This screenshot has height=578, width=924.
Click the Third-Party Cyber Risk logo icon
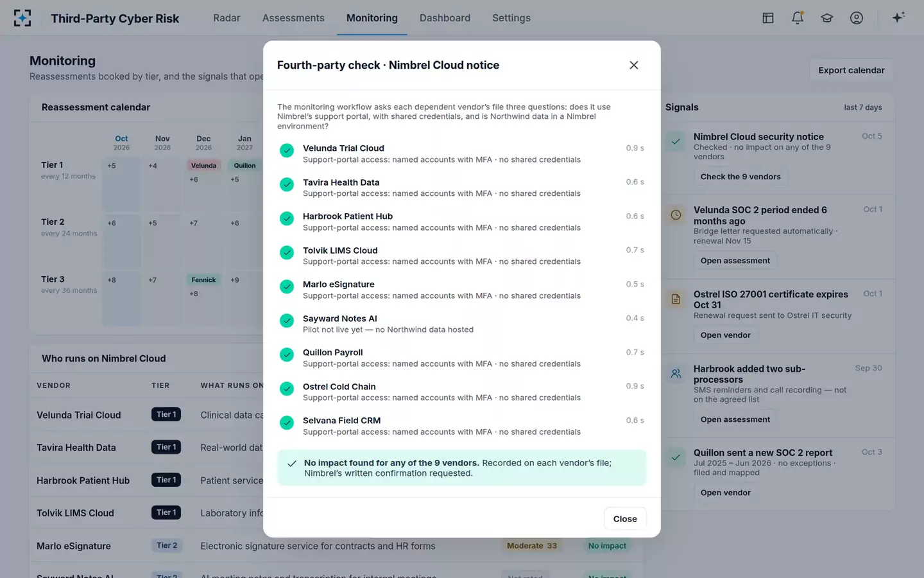pyautogui.click(x=22, y=18)
